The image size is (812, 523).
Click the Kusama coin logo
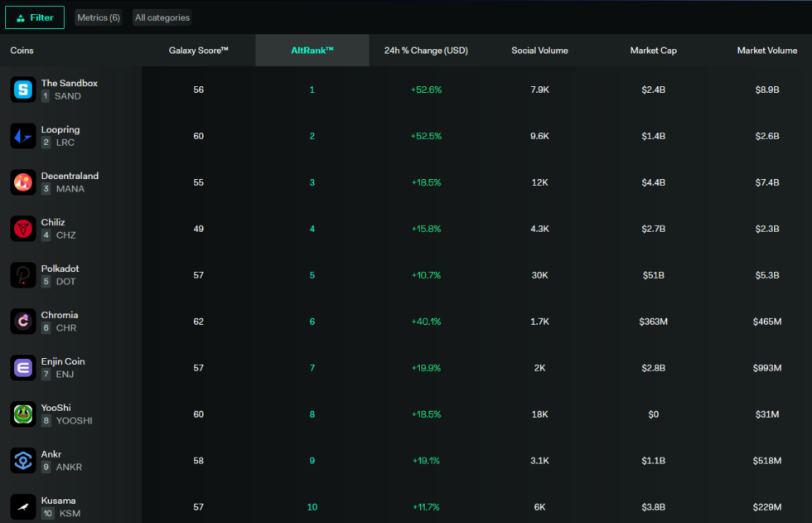(22, 506)
